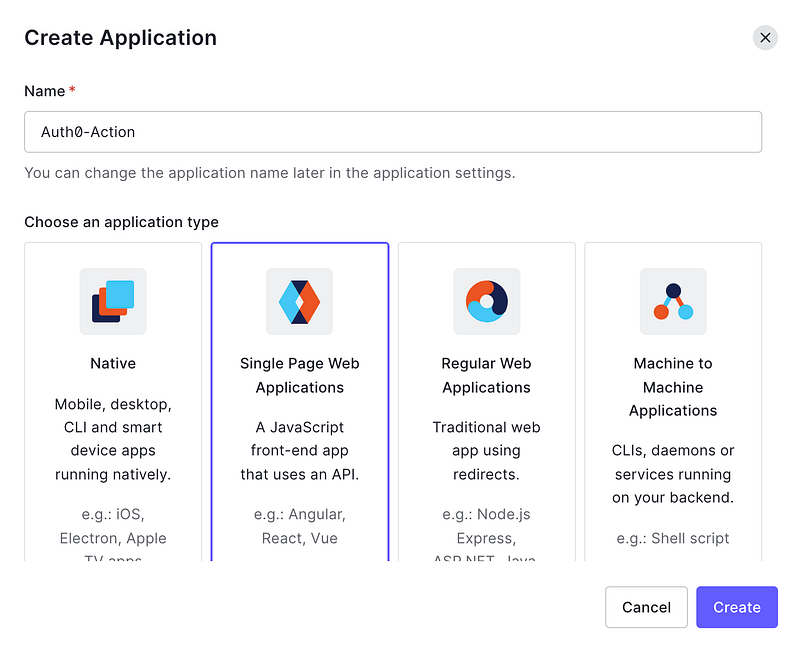The height and width of the screenshot is (649, 800).
Task: Click the 'A JavaScript front-end app' description
Action: [x=299, y=451]
